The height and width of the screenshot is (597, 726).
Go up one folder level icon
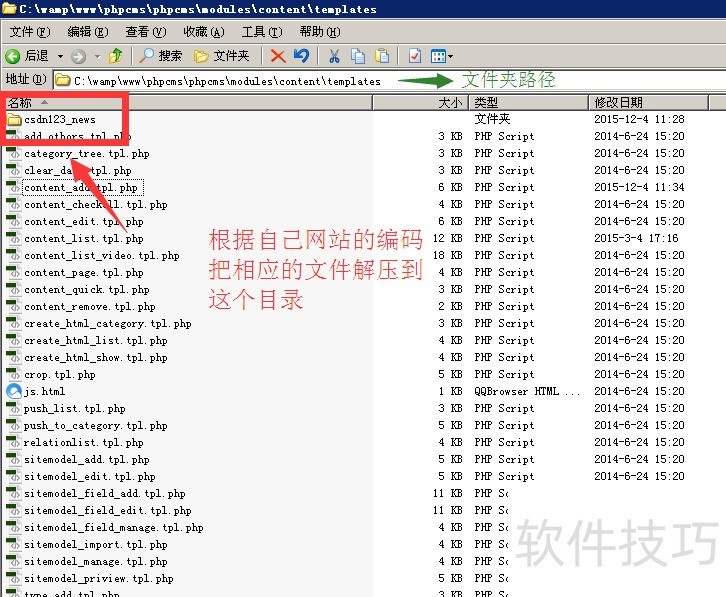coord(116,56)
